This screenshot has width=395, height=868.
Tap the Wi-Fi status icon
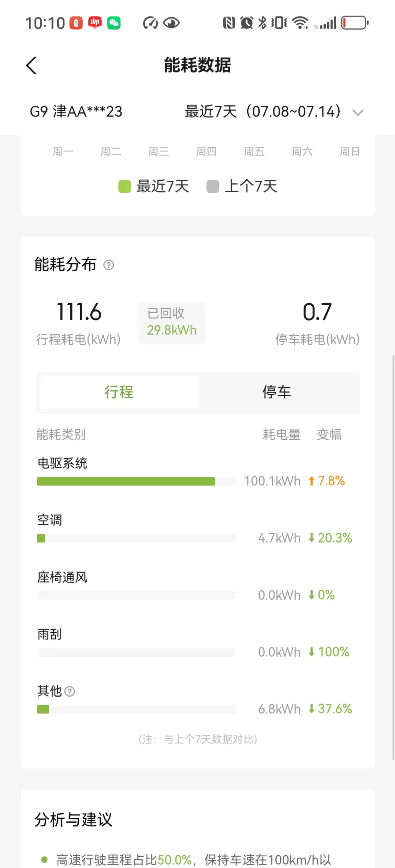click(300, 23)
